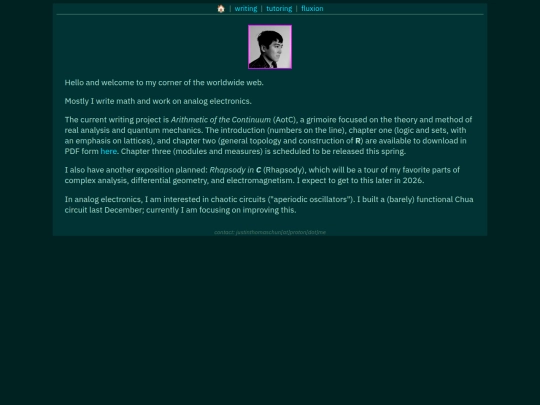This screenshot has height=405, width=540.
Task: Follow the 'here' PDF download link
Action: coord(108,151)
